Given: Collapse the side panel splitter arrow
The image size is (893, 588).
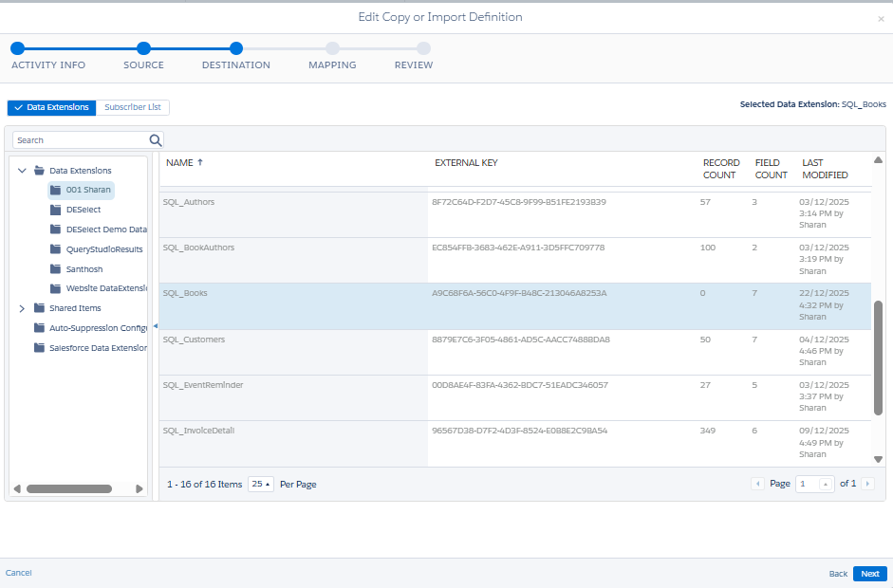Looking at the screenshot, I should pyautogui.click(x=155, y=326).
